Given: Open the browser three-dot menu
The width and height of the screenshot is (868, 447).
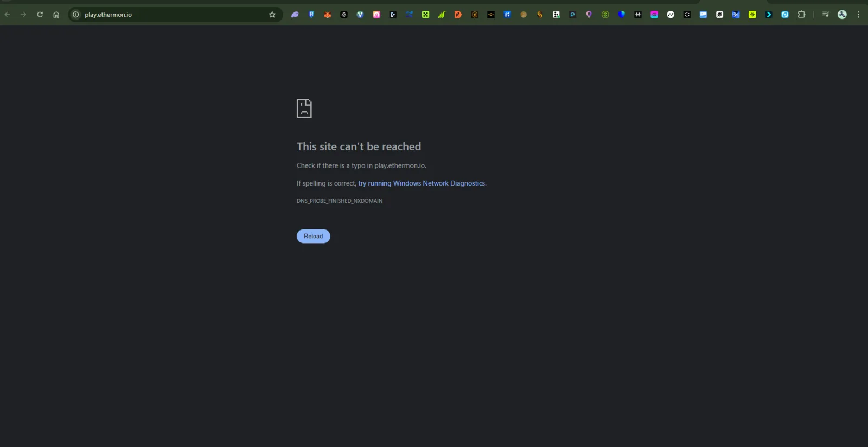Looking at the screenshot, I should pos(858,15).
